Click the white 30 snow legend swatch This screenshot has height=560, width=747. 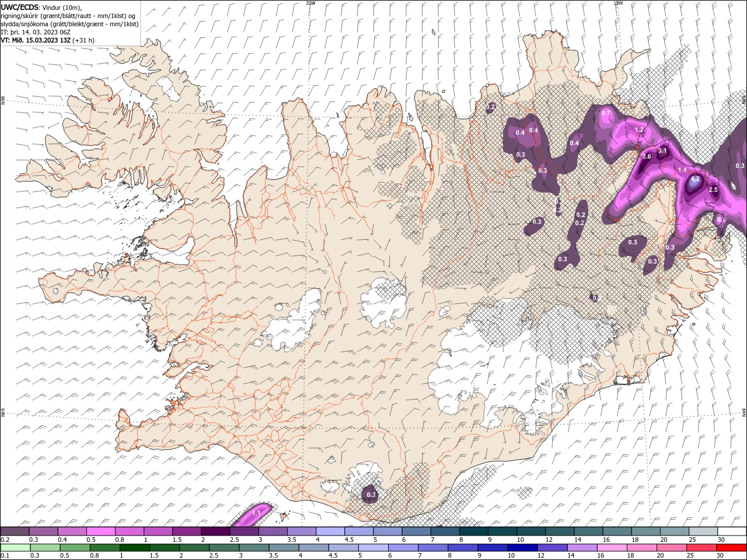pos(732,531)
